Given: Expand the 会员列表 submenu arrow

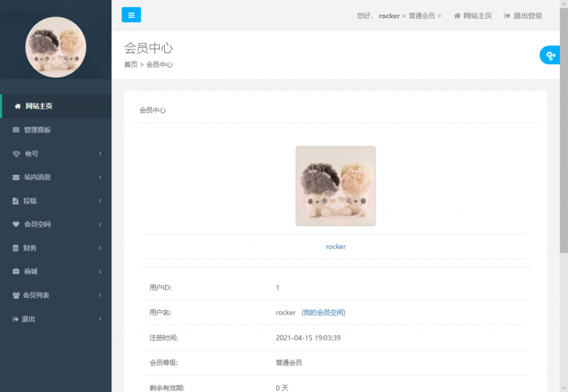Looking at the screenshot, I should pyautogui.click(x=100, y=296).
